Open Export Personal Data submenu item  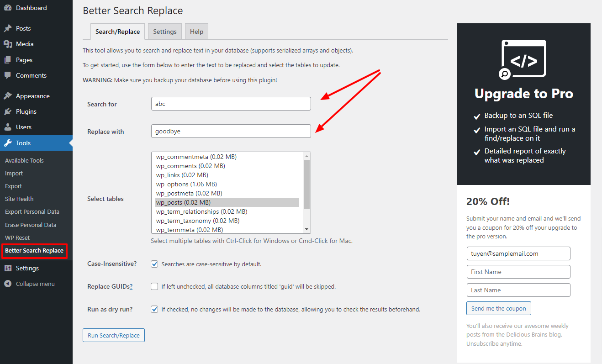coord(32,211)
